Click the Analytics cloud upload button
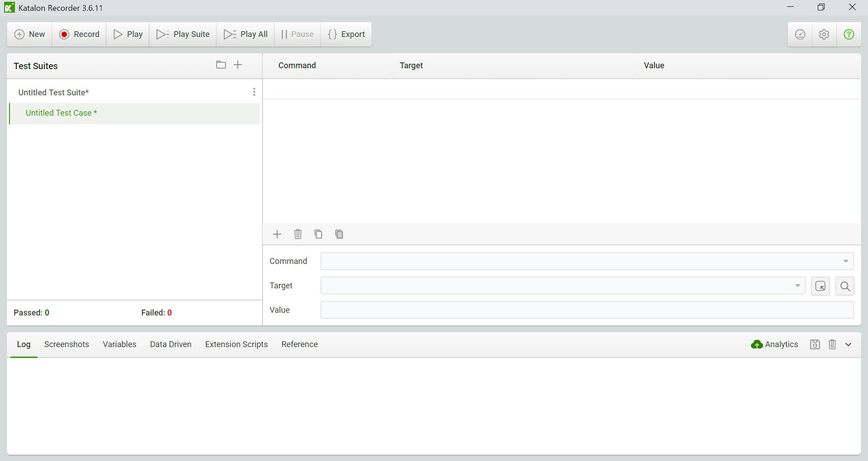This screenshot has height=461, width=868. (774, 344)
